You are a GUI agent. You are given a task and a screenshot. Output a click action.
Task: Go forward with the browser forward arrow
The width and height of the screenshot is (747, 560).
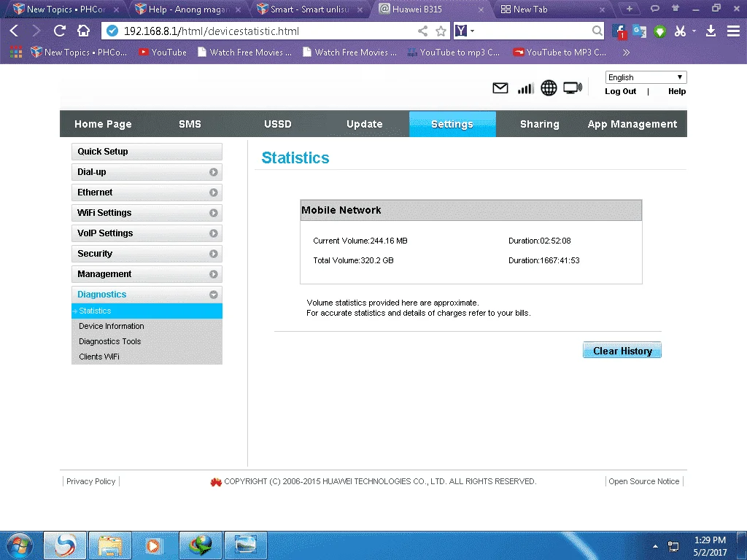(36, 31)
